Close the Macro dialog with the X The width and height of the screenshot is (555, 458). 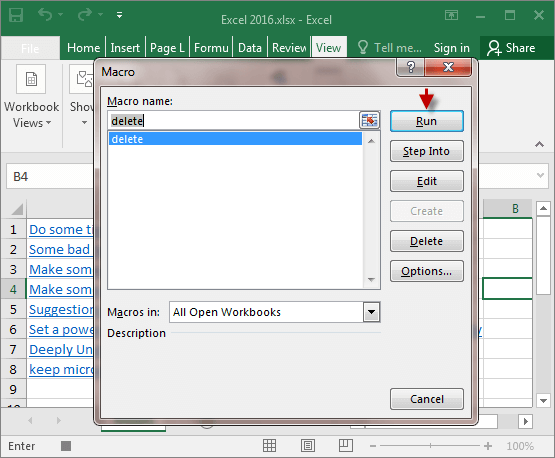click(448, 67)
